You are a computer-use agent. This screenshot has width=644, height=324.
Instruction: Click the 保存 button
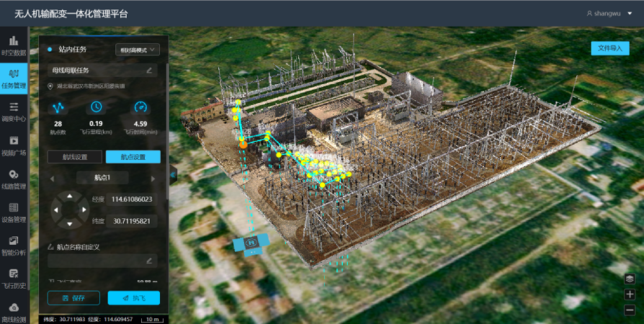tap(73, 298)
